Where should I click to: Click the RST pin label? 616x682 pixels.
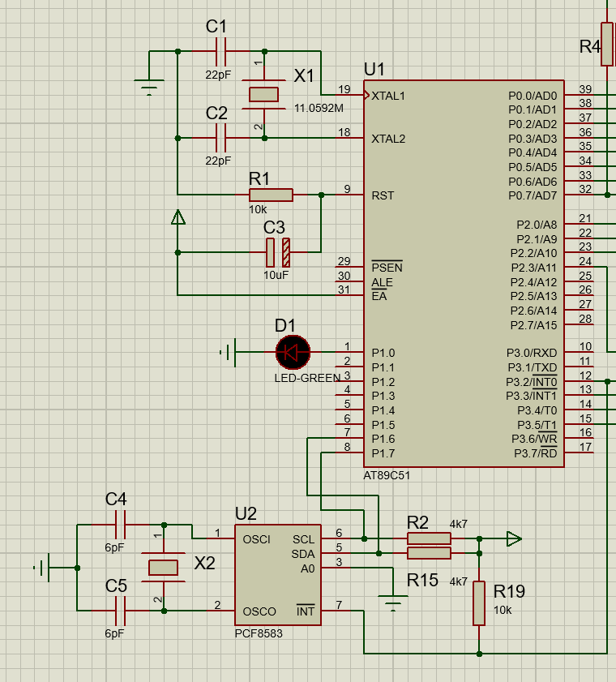click(x=383, y=195)
